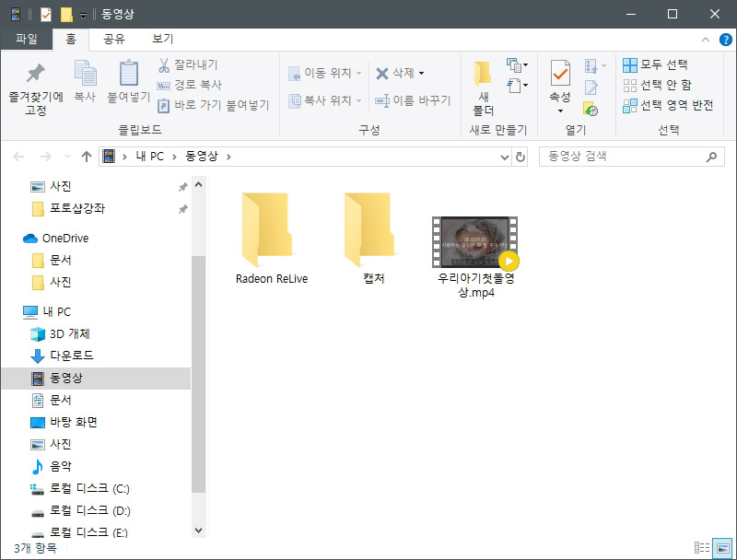Click the 잘라내기 (Cut) scissors icon
737x560 pixels.
tap(162, 64)
